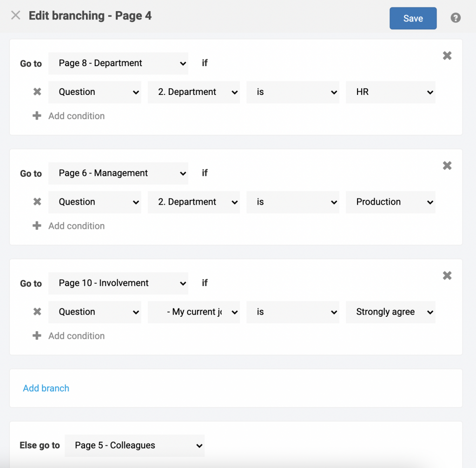The height and width of the screenshot is (468, 476).
Task: Open the HR answer dropdown
Action: [390, 92]
